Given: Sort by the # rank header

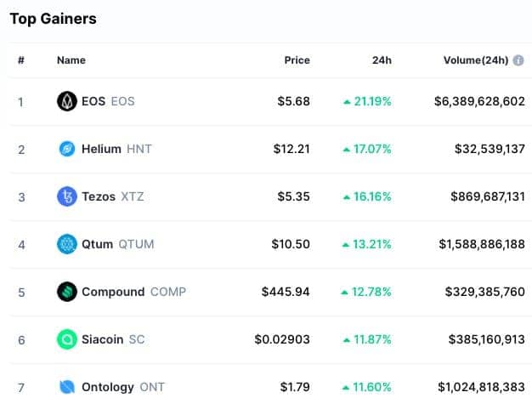Looking at the screenshot, I should pyautogui.click(x=21, y=60).
